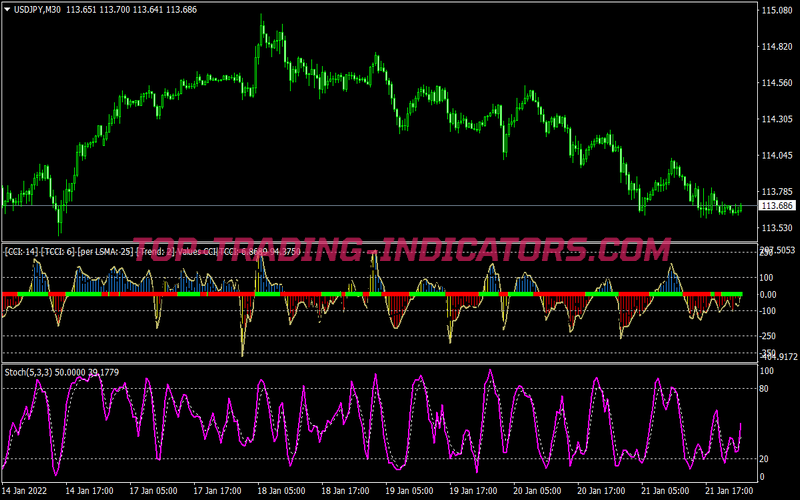Click the 20 Jan 17:00 time label
This screenshot has width=800, height=500.
[602, 491]
